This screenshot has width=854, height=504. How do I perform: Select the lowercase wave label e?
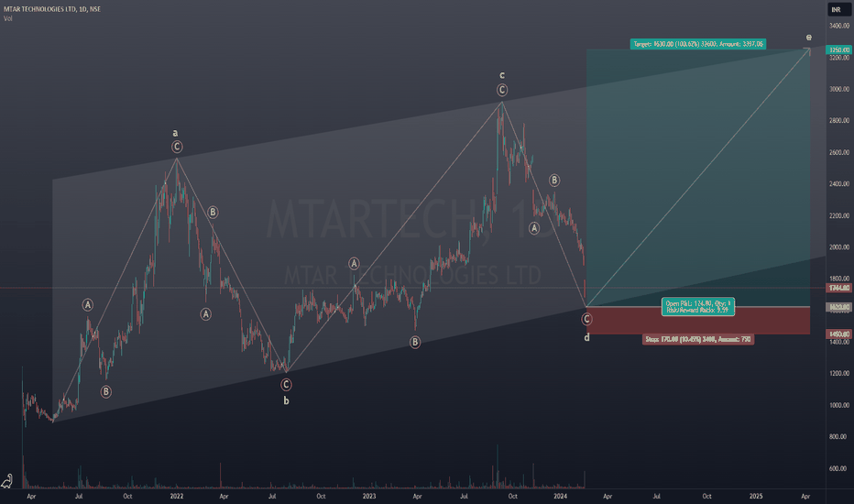coord(809,37)
